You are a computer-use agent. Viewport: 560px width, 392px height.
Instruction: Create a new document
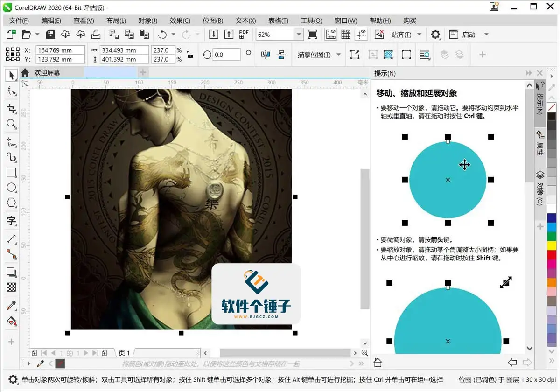[x=11, y=35]
